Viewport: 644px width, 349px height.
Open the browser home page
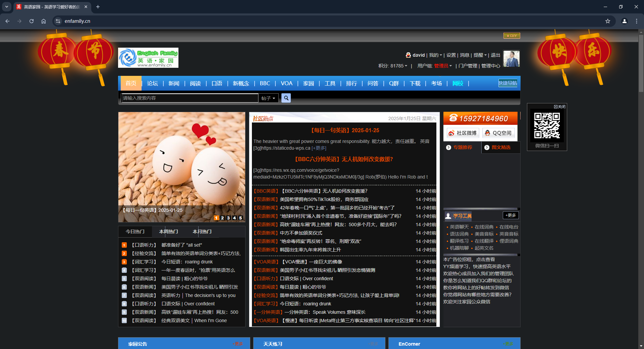point(44,21)
